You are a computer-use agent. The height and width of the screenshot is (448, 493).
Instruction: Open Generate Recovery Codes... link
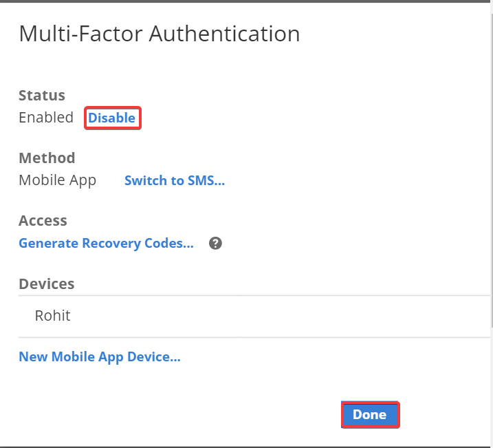pyautogui.click(x=107, y=244)
